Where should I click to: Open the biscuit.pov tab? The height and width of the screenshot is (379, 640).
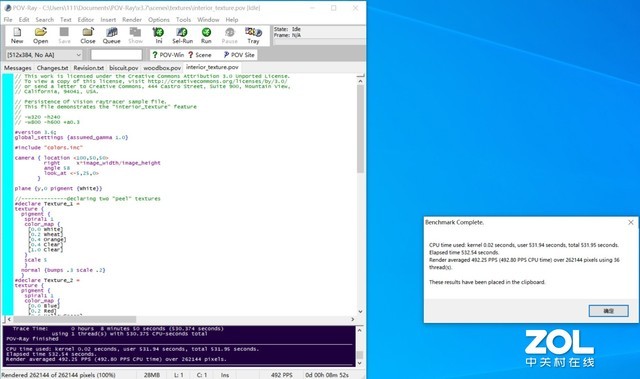(124, 68)
